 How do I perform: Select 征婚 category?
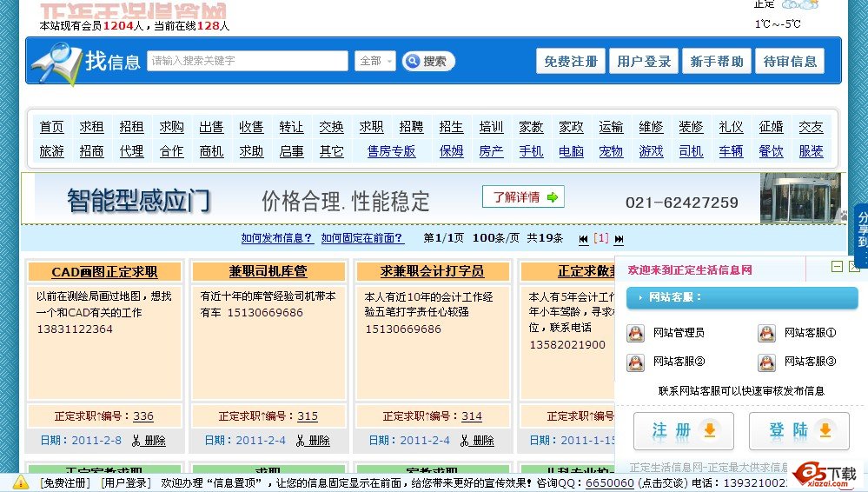click(772, 127)
